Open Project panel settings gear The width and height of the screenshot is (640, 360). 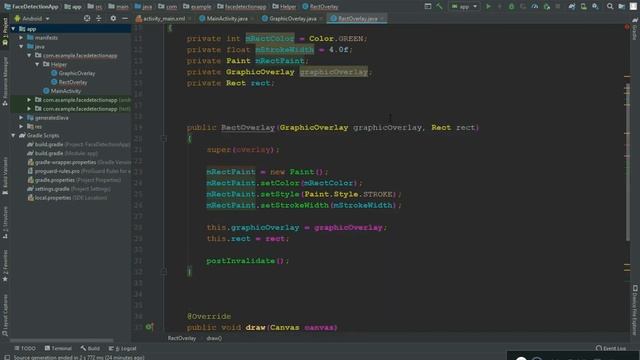click(113, 18)
